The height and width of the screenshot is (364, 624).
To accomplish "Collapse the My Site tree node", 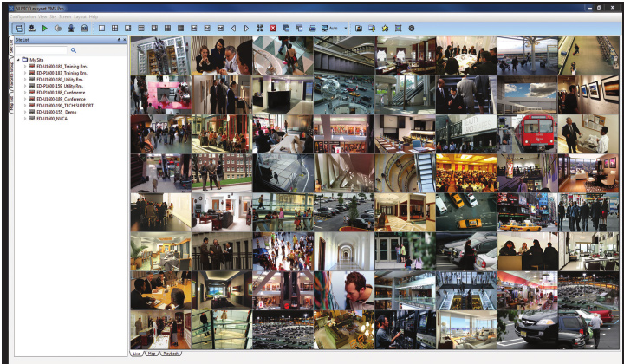I will coord(18,60).
